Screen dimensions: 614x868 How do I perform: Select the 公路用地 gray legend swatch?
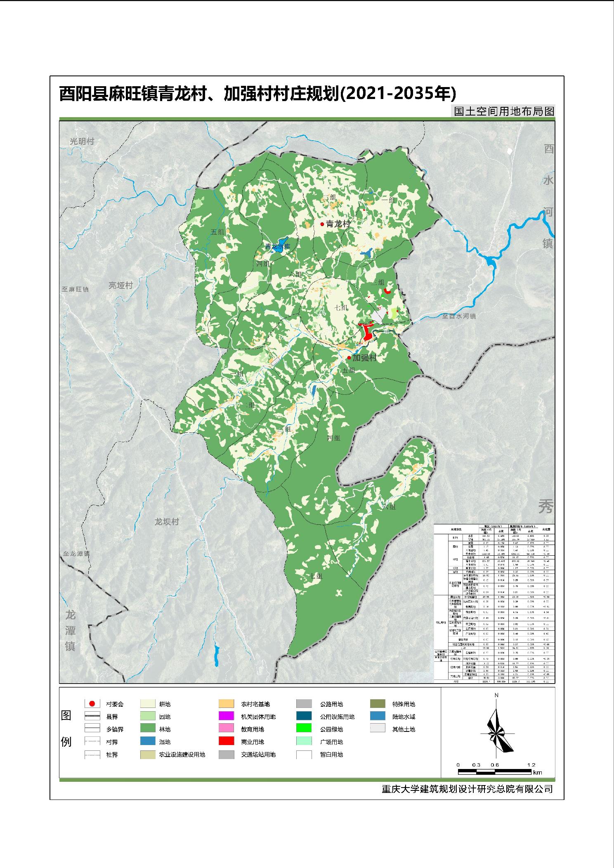point(304,704)
